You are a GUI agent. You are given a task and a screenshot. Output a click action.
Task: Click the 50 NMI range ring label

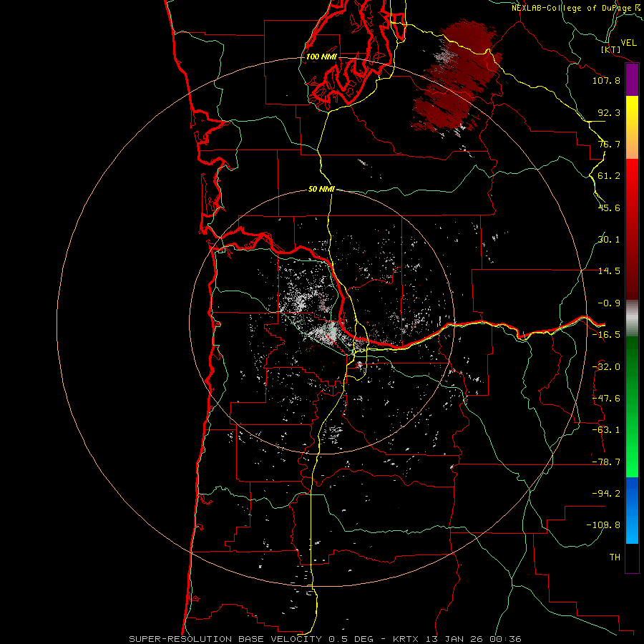tap(321, 190)
